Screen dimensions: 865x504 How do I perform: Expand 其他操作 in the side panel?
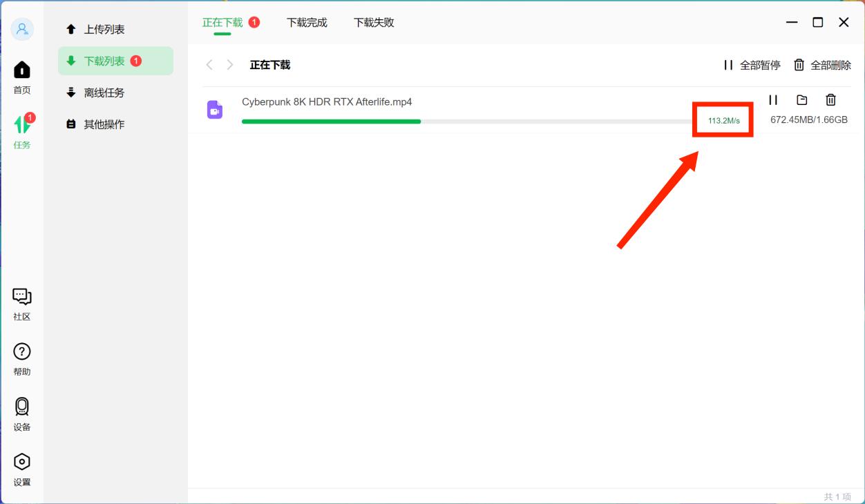click(106, 124)
